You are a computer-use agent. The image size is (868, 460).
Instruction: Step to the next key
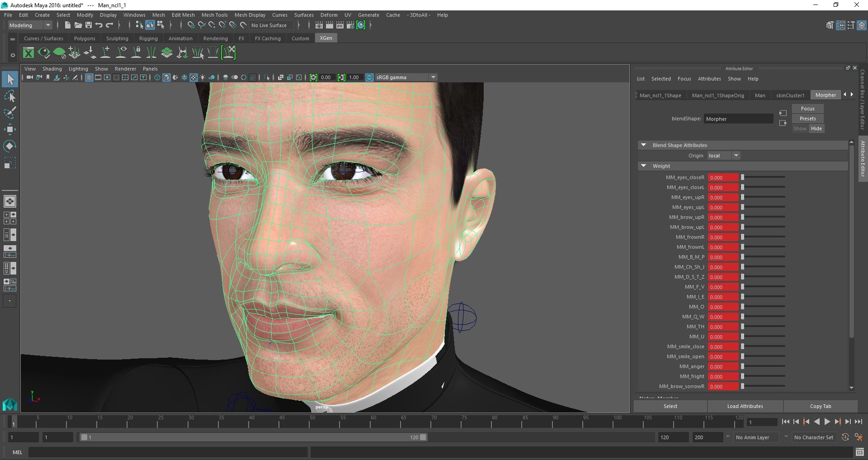[x=838, y=422]
